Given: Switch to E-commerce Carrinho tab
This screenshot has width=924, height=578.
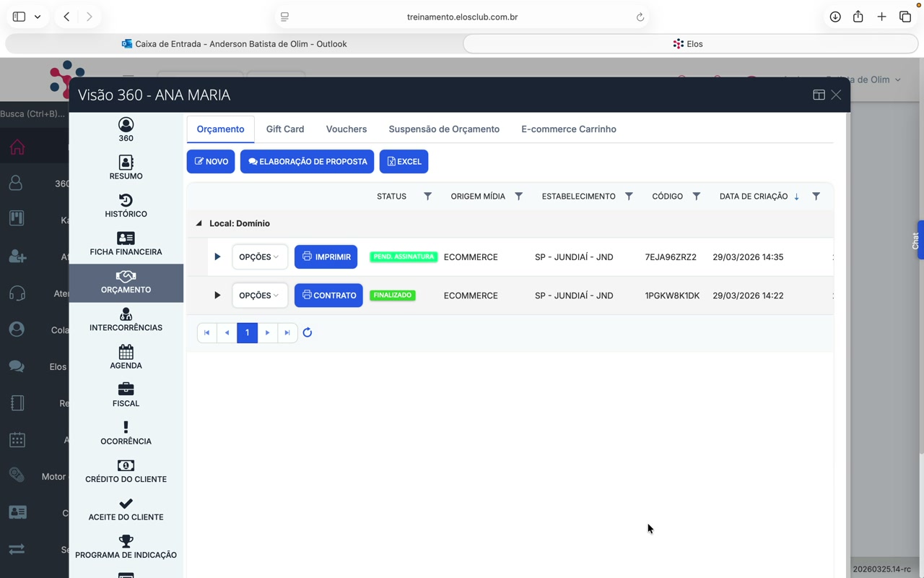Looking at the screenshot, I should [x=569, y=129].
